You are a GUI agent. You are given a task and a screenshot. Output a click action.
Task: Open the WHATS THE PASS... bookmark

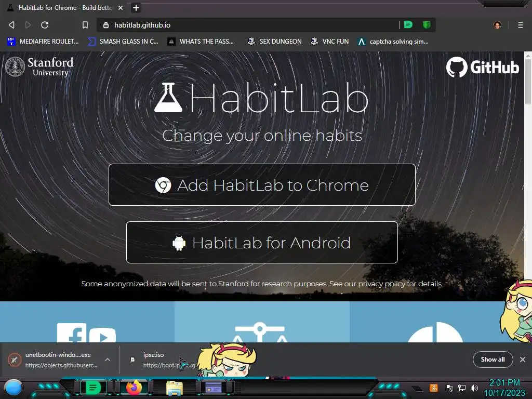[201, 42]
